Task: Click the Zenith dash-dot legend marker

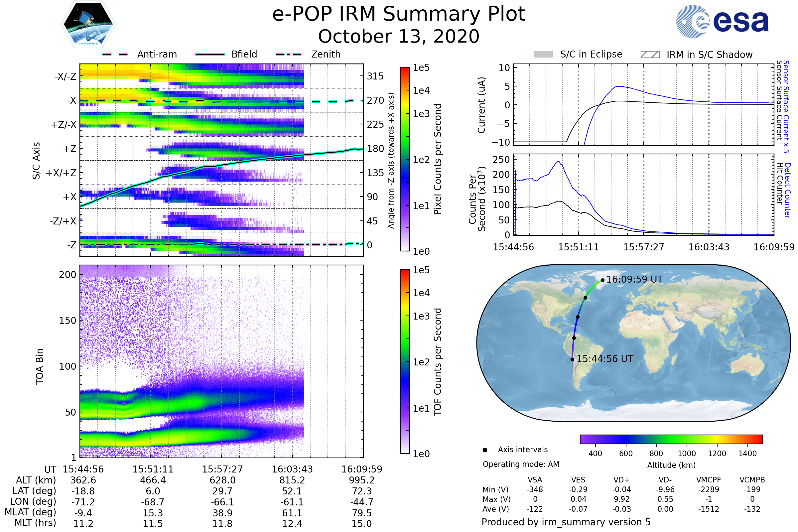Action: pyautogui.click(x=289, y=54)
